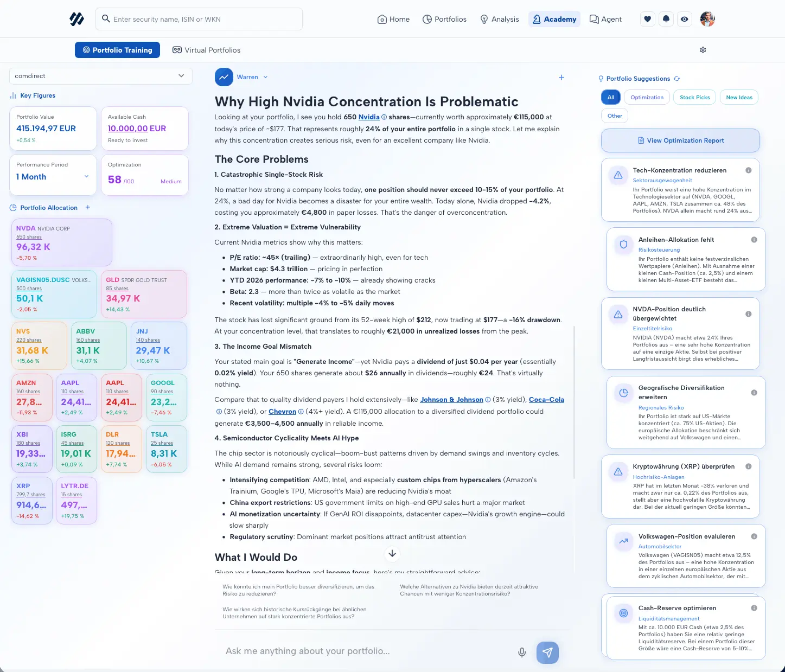The width and height of the screenshot is (785, 672).
Task: Click the scroll-down arrow in chat
Action: pyautogui.click(x=392, y=554)
